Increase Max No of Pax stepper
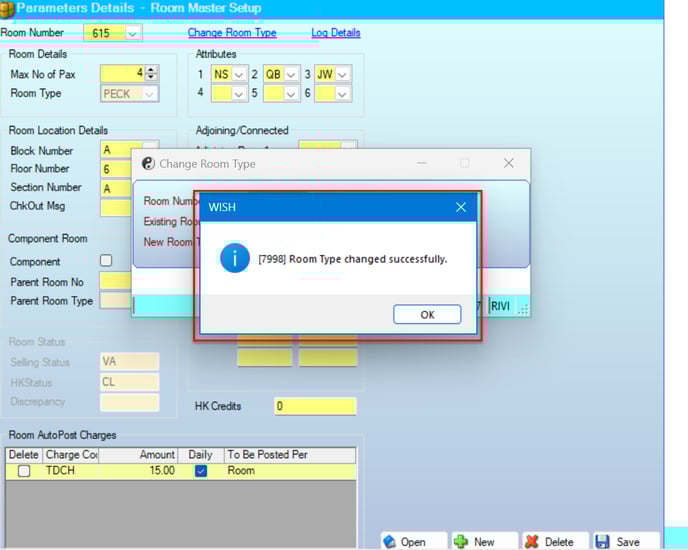Viewport: 688px width, 550px height. (151, 70)
